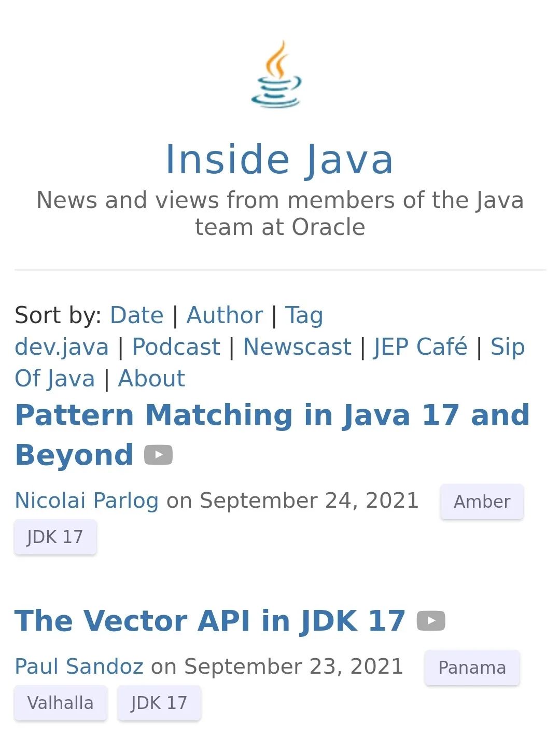560x751 pixels.
Task: View author Nicolai Parlog's posts
Action: [87, 500]
